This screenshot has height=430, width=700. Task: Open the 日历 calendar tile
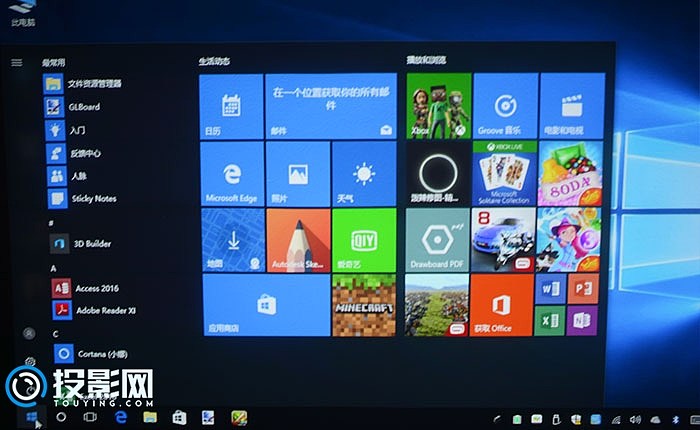[x=231, y=107]
